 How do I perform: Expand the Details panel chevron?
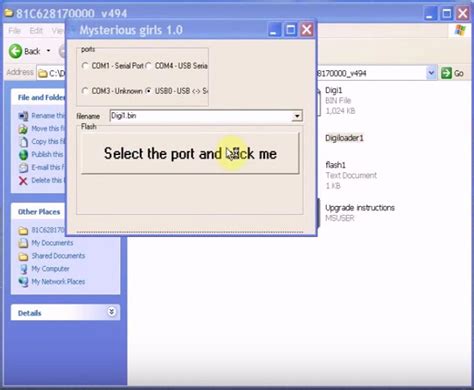(x=111, y=312)
